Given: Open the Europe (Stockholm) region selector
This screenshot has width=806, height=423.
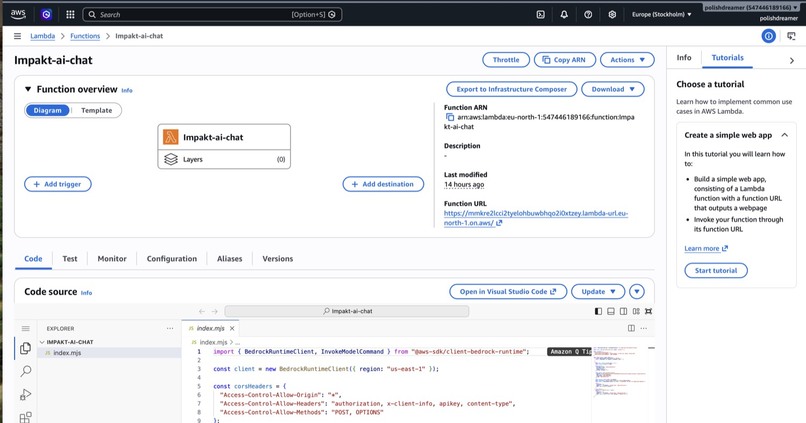Looking at the screenshot, I should tap(662, 14).
